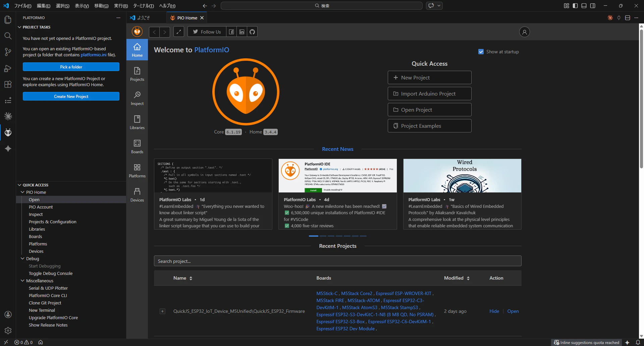
Task: Uncheck Show at startup checkbox
Action: click(x=481, y=52)
